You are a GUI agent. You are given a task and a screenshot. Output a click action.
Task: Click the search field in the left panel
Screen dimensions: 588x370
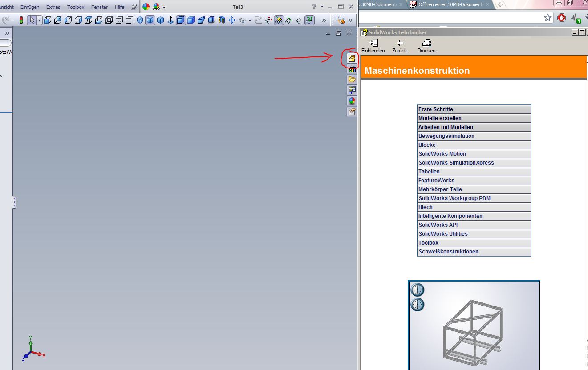tap(5, 43)
